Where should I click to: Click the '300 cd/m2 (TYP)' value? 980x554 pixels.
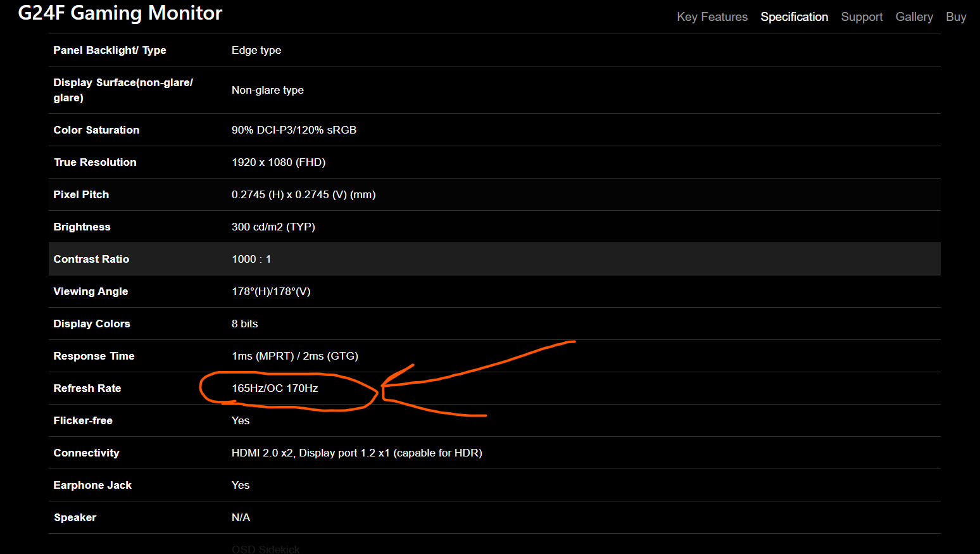[x=273, y=227]
